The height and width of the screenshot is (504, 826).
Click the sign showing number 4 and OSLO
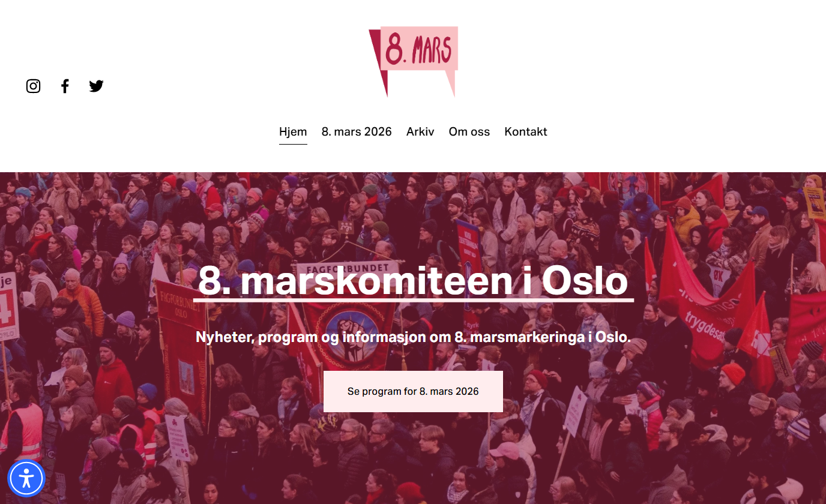tap(8, 306)
